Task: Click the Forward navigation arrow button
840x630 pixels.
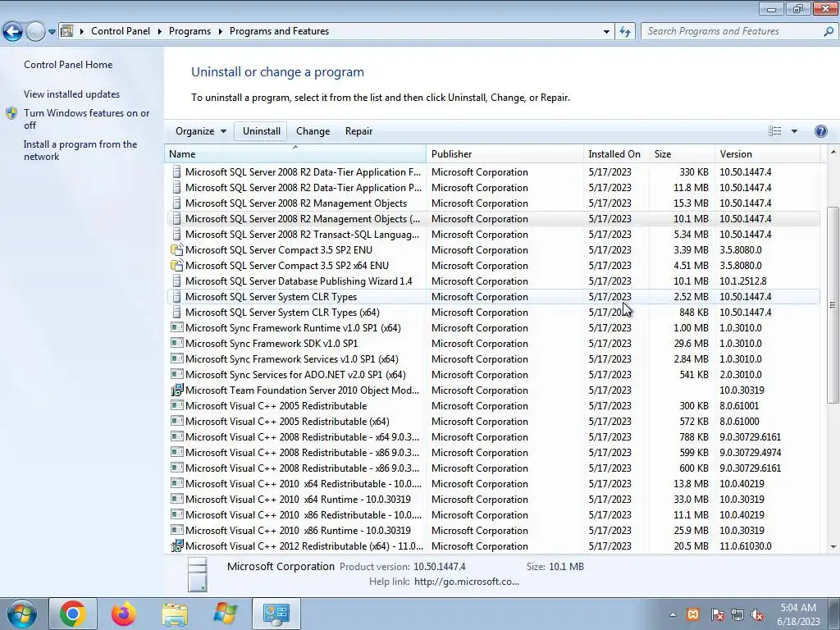Action: pos(35,32)
